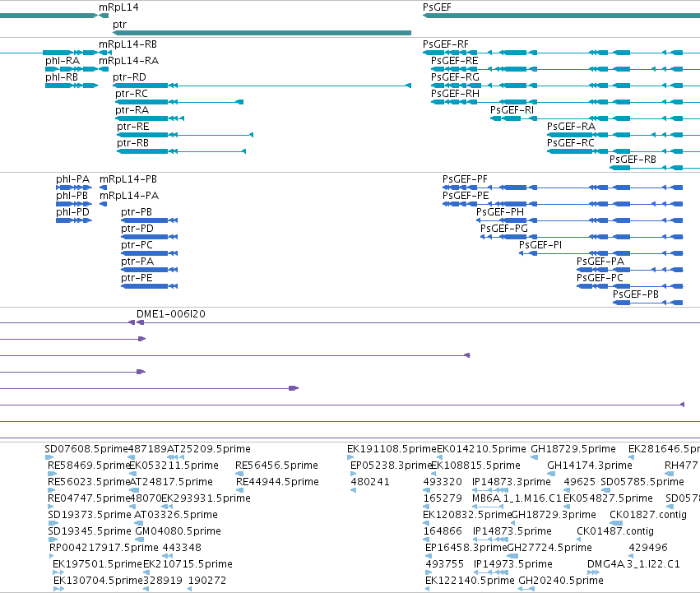Select protein ptr-PB
The width and height of the screenshot is (700, 593).
pyautogui.click(x=150, y=220)
